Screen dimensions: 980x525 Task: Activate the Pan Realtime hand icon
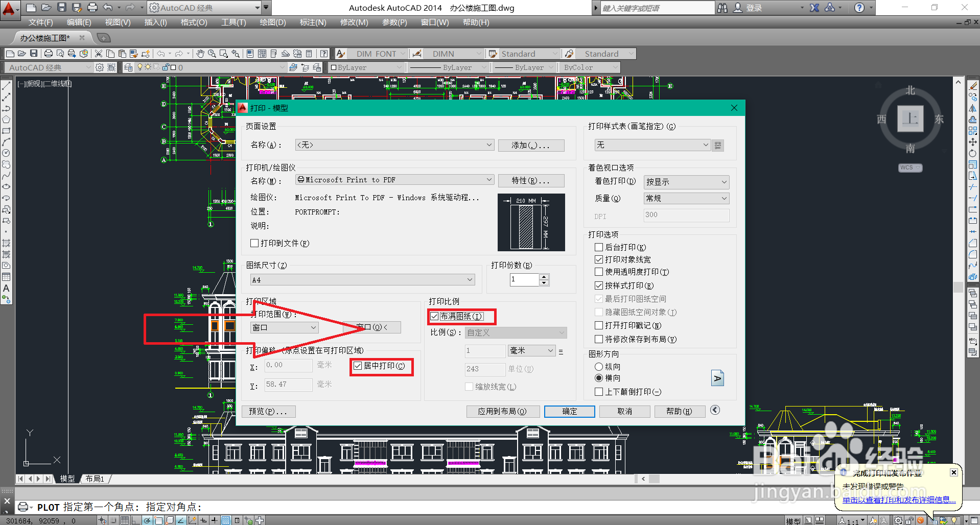[x=200, y=54]
